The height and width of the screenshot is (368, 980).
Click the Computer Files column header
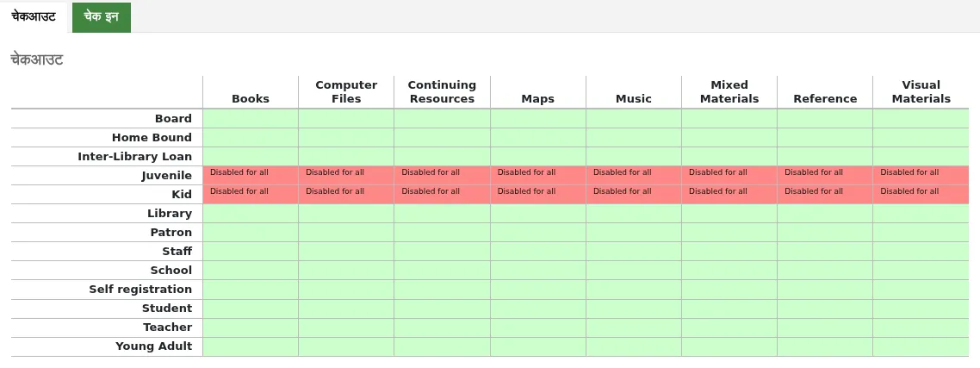346,92
